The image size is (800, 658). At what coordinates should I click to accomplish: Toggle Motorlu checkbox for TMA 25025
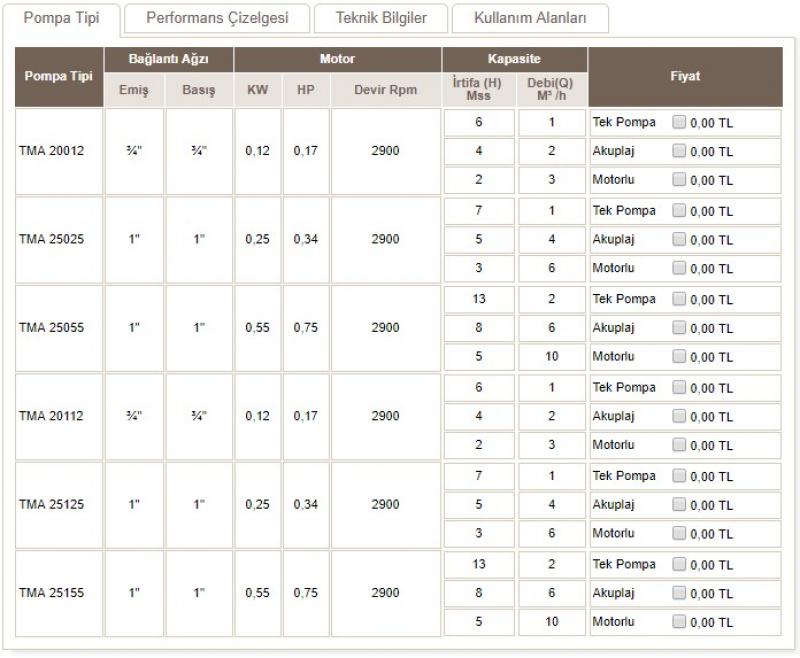pyautogui.click(x=680, y=269)
